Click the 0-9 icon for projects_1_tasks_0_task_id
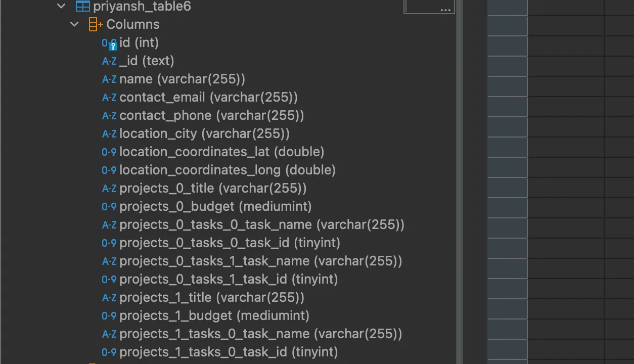 click(x=109, y=352)
